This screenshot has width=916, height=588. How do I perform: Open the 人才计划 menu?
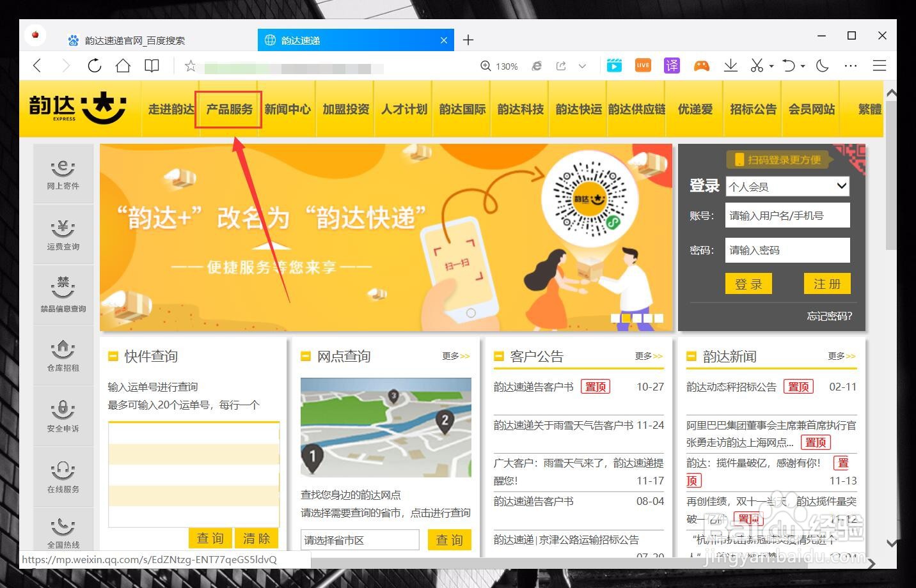coord(404,109)
